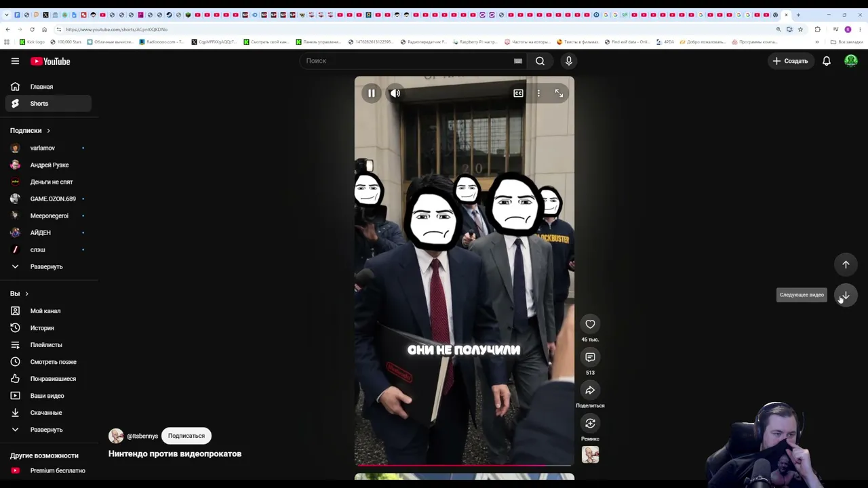Expand the Вы section
The image size is (868, 488).
[19, 293]
